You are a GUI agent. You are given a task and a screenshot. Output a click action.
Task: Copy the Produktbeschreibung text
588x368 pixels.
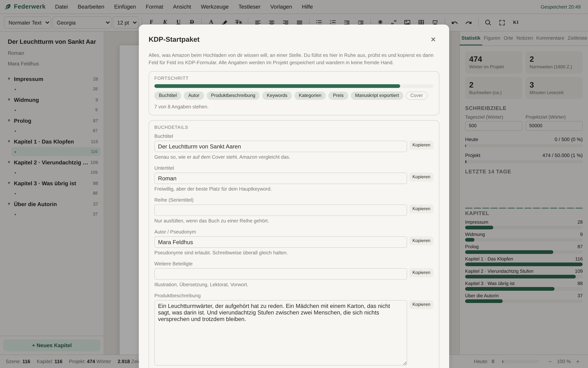(x=421, y=304)
